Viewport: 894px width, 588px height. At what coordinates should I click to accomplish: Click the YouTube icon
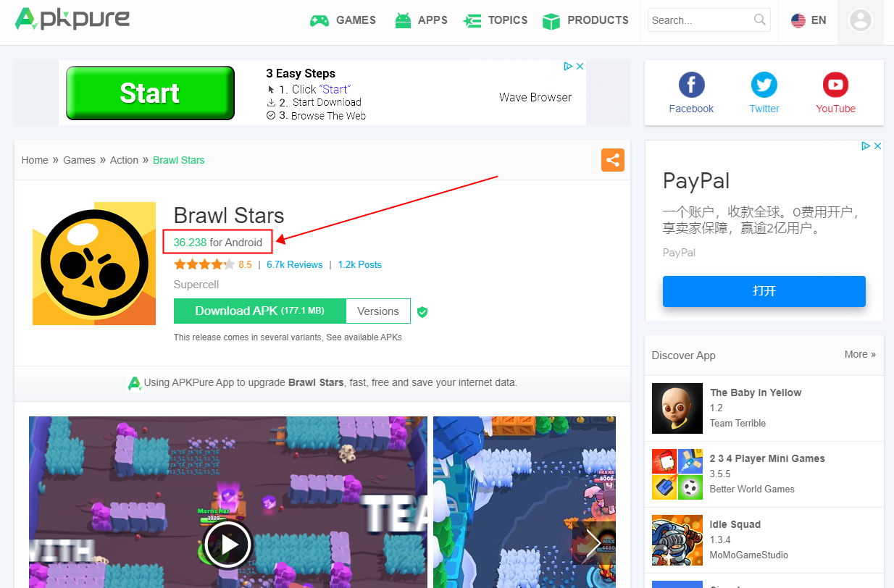(x=835, y=85)
